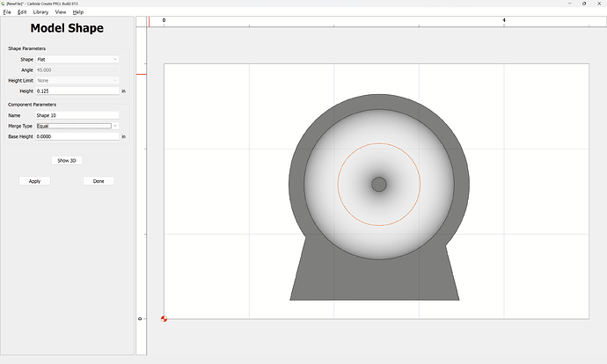Open the Height Limit dropdown
Image resolution: width=607 pixels, height=364 pixels.
77,81
